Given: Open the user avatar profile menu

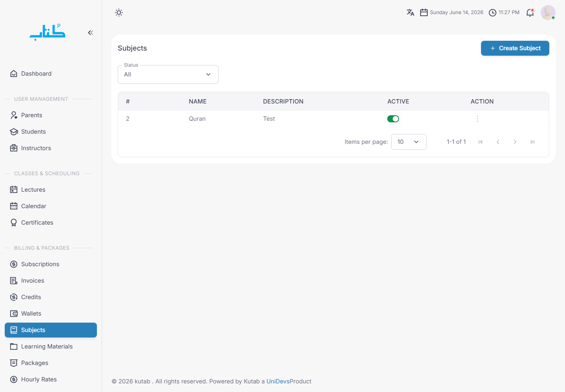Looking at the screenshot, I should coord(548,13).
